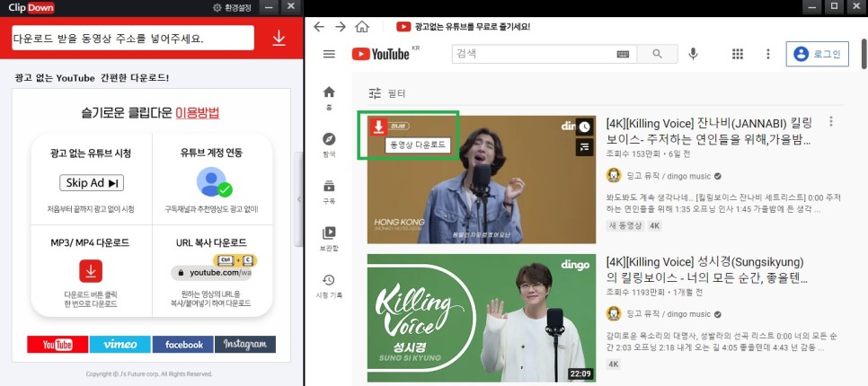Open YouTube settings three-dot menu

(767, 54)
